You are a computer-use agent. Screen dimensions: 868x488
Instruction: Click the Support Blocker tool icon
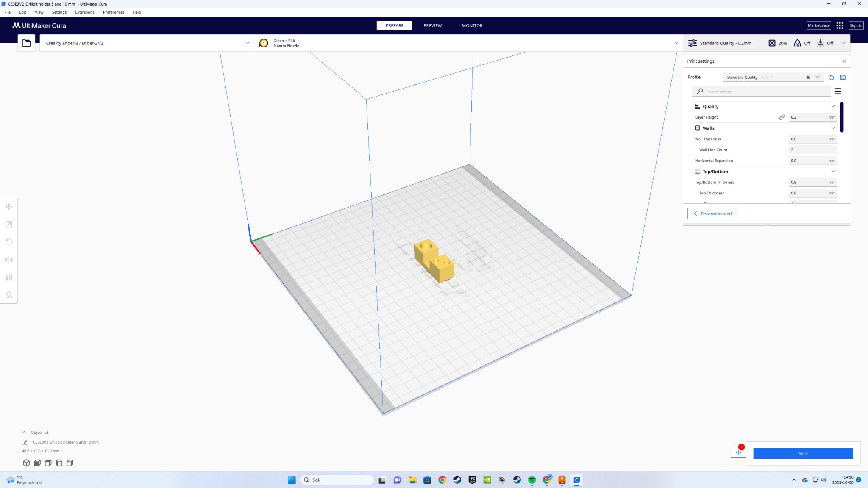(x=9, y=295)
